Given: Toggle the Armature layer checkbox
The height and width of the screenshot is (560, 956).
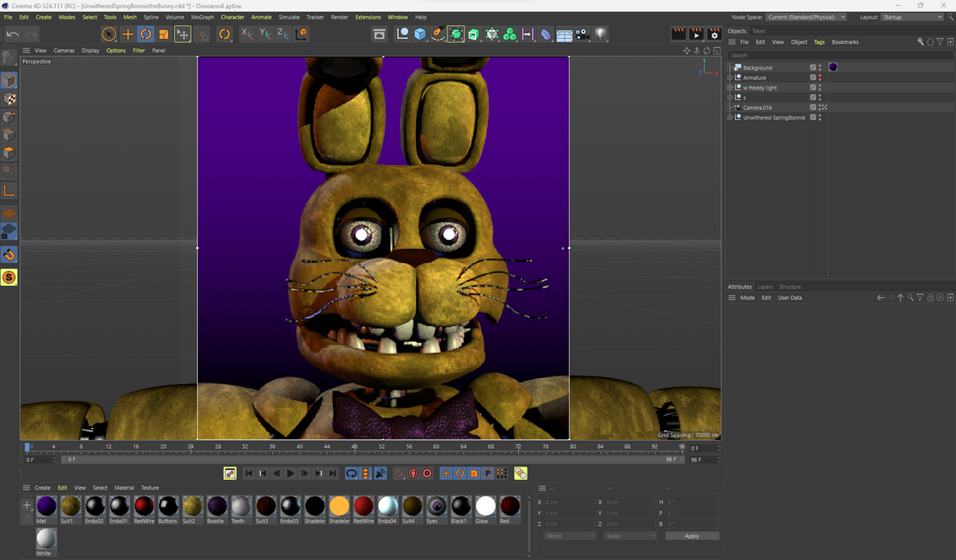Looking at the screenshot, I should point(813,78).
